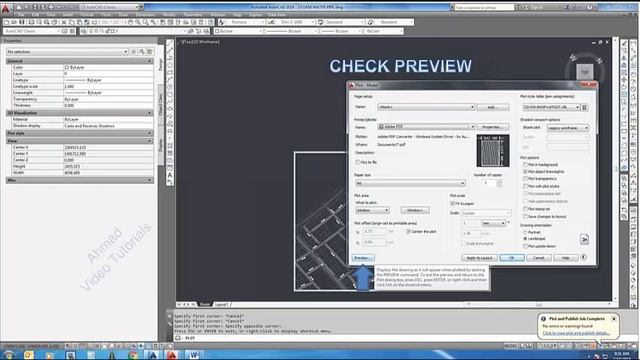Click the plot preview thumbnail
Viewport: 640px width, 360px height.
coord(493,151)
